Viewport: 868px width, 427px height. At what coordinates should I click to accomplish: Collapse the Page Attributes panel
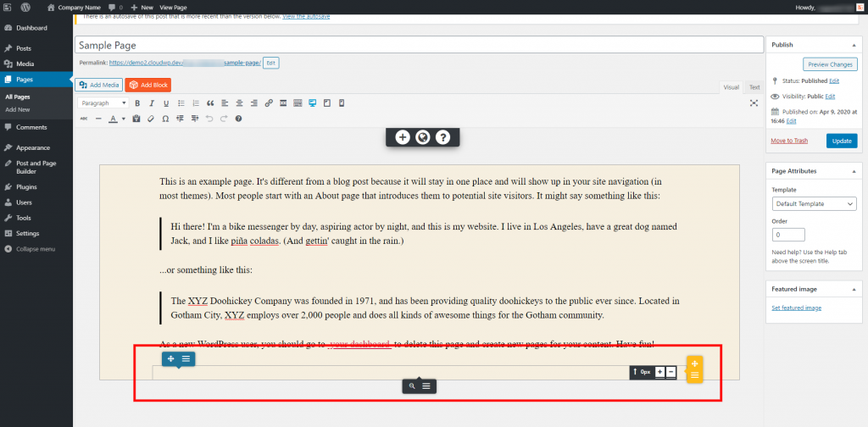854,171
